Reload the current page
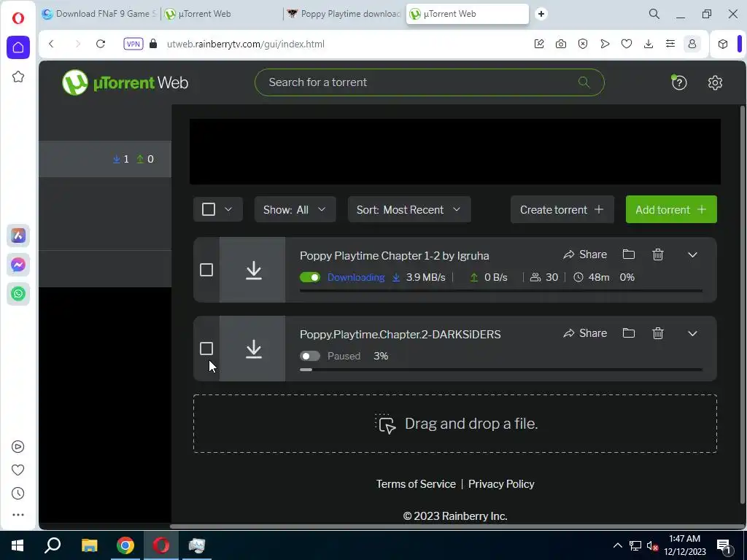The width and height of the screenshot is (747, 560). pyautogui.click(x=101, y=44)
